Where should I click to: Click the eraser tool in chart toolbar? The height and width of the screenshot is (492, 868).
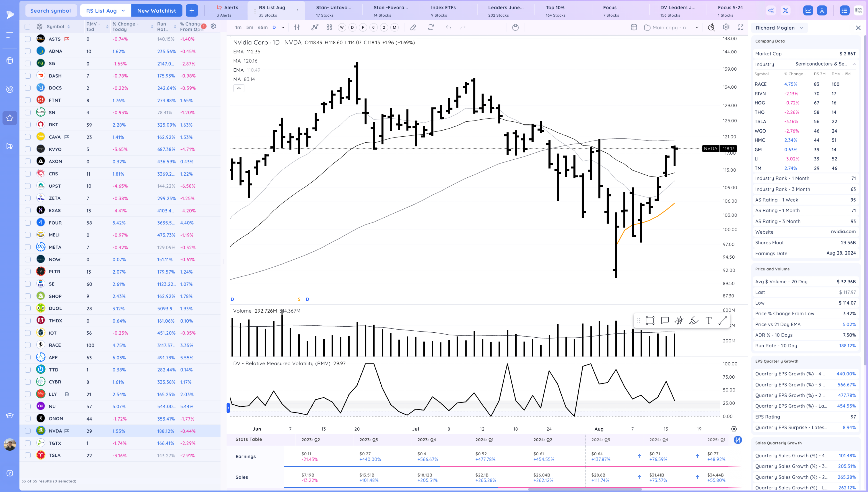point(413,27)
